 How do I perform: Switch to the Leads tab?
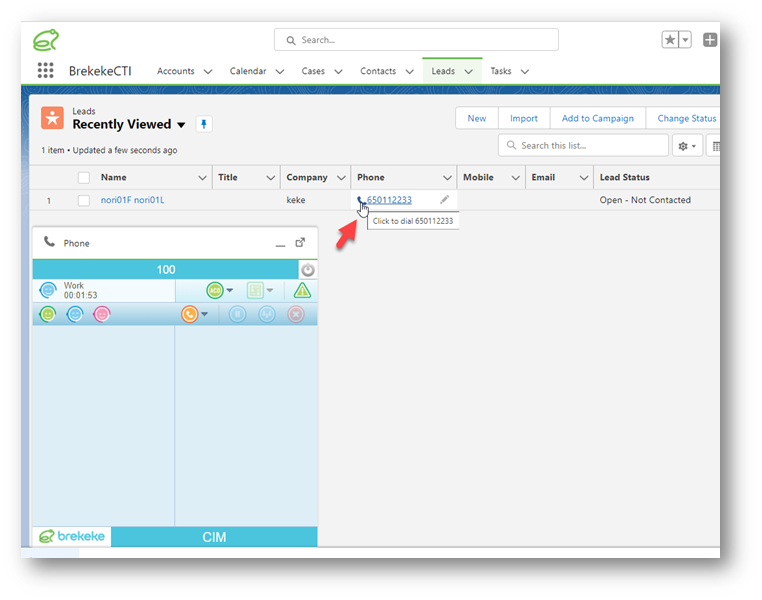(443, 71)
